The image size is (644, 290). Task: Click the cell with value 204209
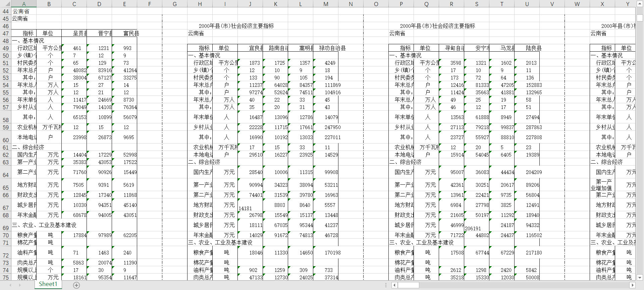coord(527,172)
